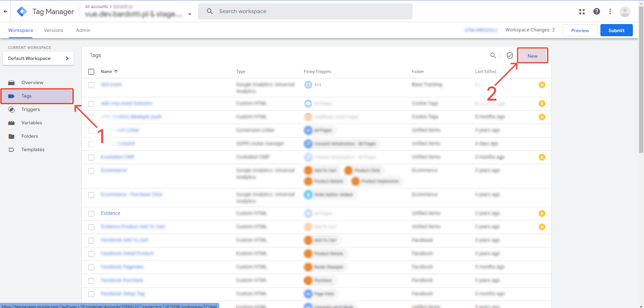Click the Firing Triggers column header

[318, 72]
